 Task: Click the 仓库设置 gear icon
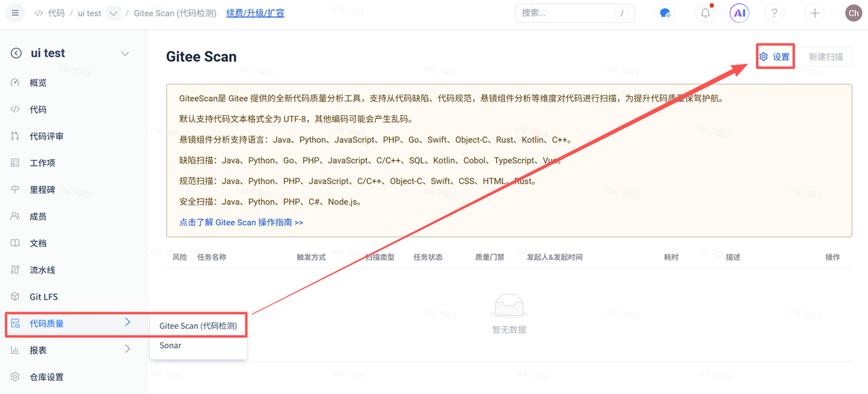click(15, 377)
